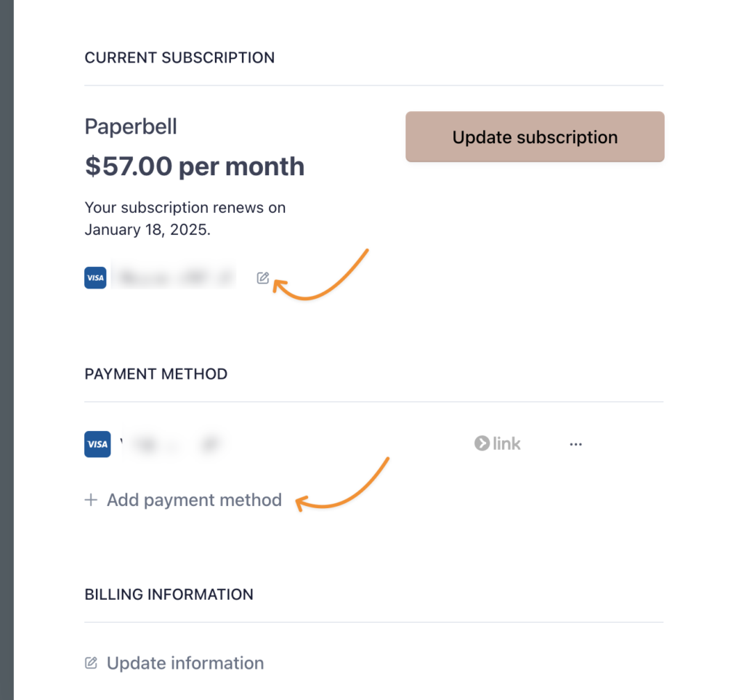Click the $57.00 per month price
744x700 pixels.
point(195,166)
